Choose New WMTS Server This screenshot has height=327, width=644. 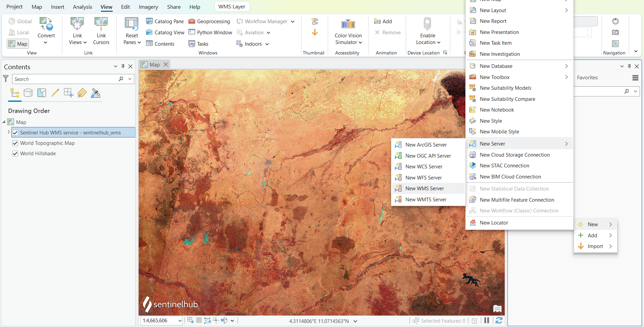point(428,199)
